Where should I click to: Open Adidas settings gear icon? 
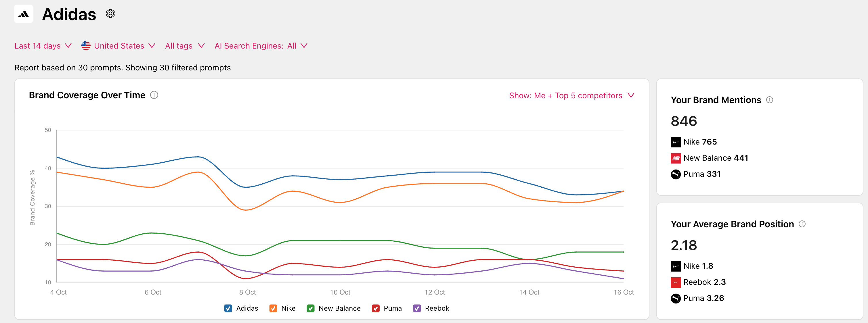click(x=110, y=14)
